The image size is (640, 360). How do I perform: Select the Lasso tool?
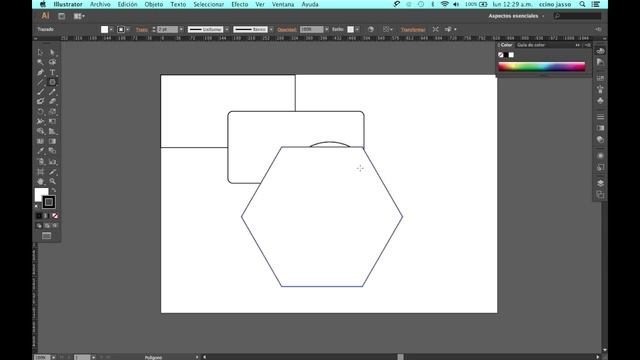[52, 62]
